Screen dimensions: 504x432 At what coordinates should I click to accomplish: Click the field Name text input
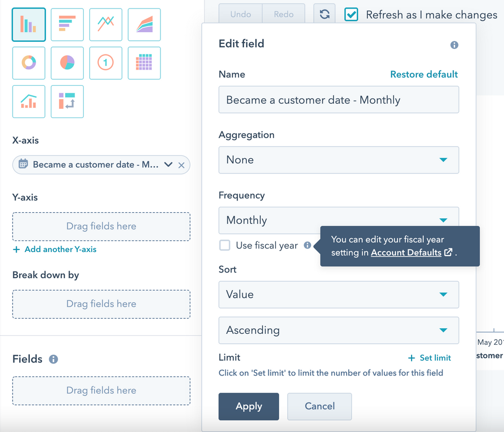(x=339, y=100)
